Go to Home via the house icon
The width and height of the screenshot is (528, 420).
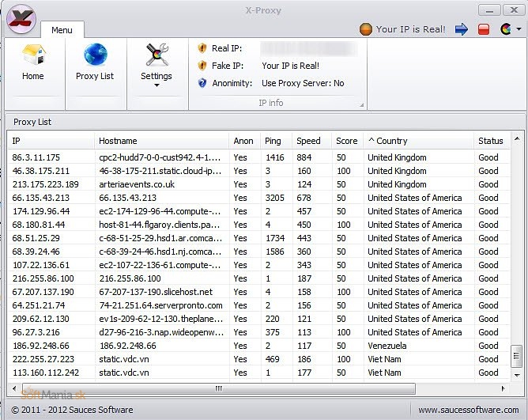coord(33,55)
